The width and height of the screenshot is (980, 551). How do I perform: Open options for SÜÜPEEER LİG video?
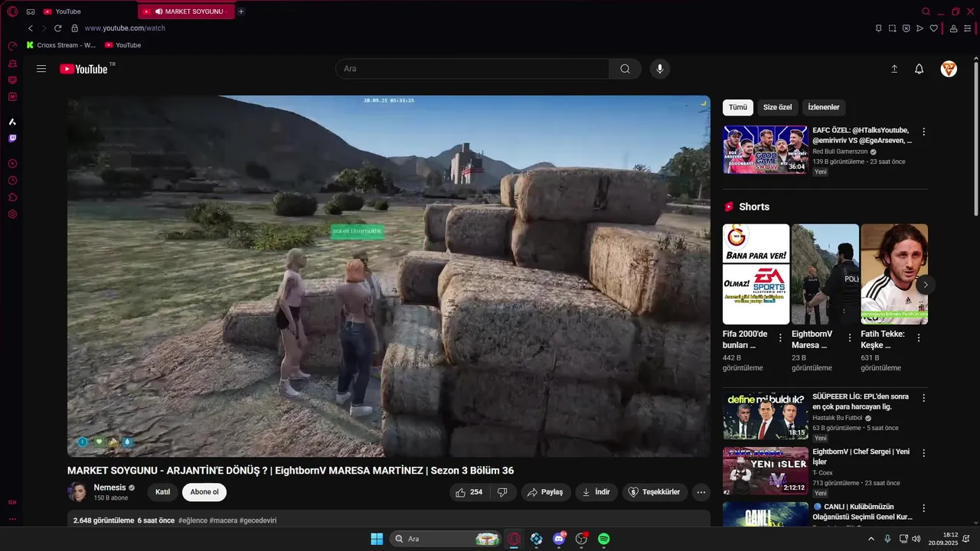[923, 398]
